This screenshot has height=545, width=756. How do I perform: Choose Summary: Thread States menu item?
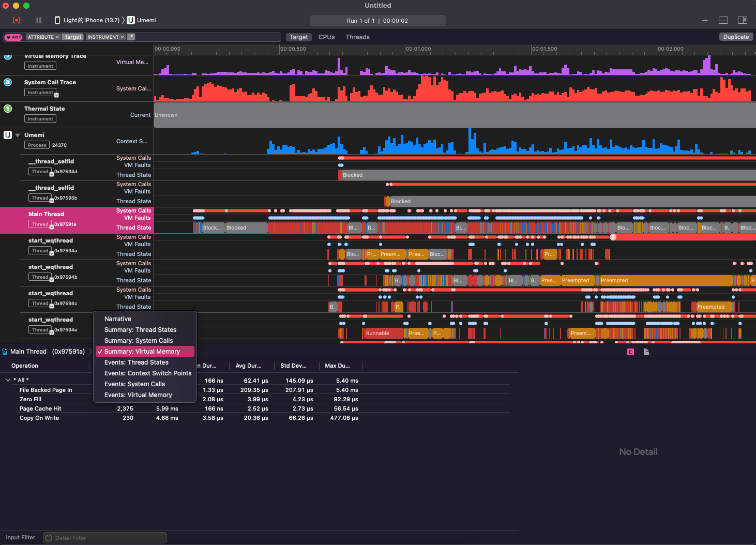[x=145, y=330]
